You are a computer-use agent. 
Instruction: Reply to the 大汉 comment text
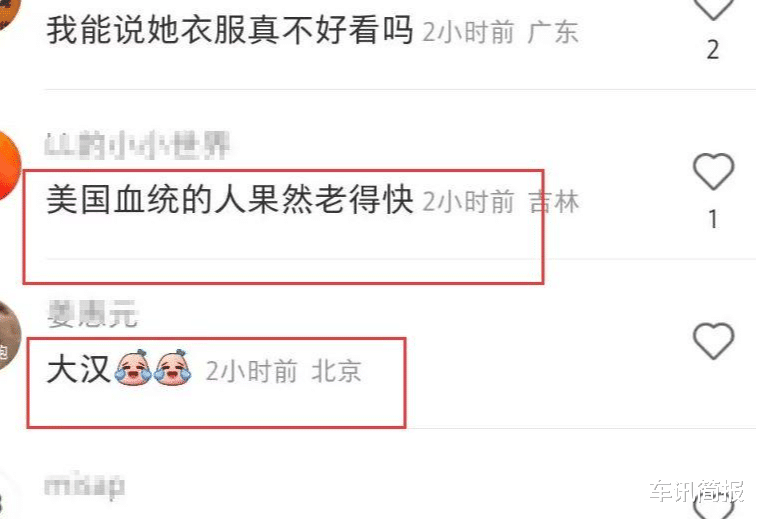(78, 369)
